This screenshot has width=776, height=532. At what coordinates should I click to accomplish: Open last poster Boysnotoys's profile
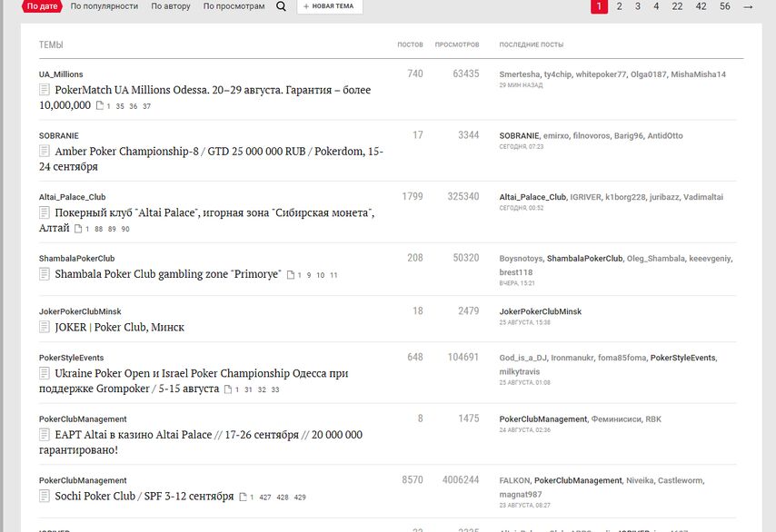pyautogui.click(x=522, y=258)
